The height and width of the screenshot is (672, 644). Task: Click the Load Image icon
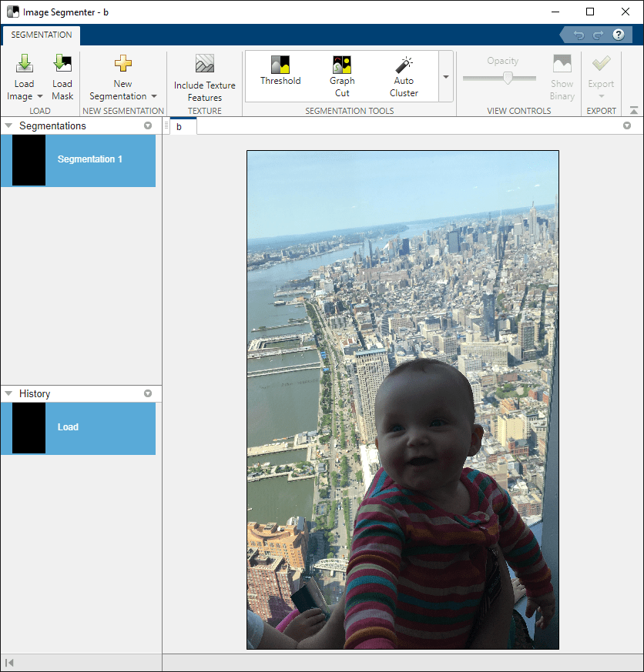coord(25,63)
